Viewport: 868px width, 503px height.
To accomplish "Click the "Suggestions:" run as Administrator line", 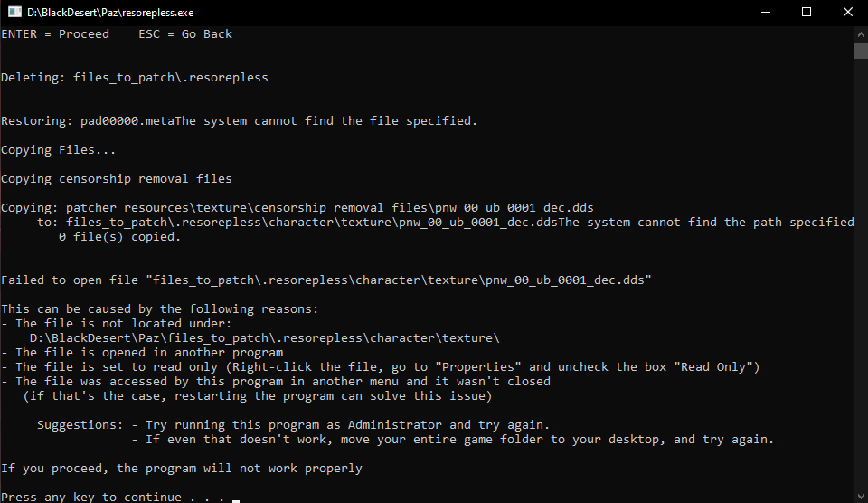I will point(294,425).
